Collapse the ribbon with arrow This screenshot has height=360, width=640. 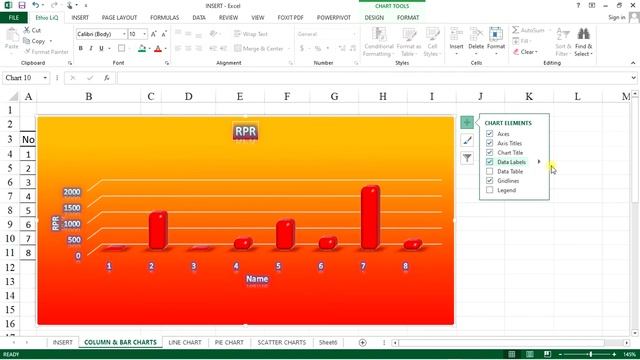coord(633,63)
